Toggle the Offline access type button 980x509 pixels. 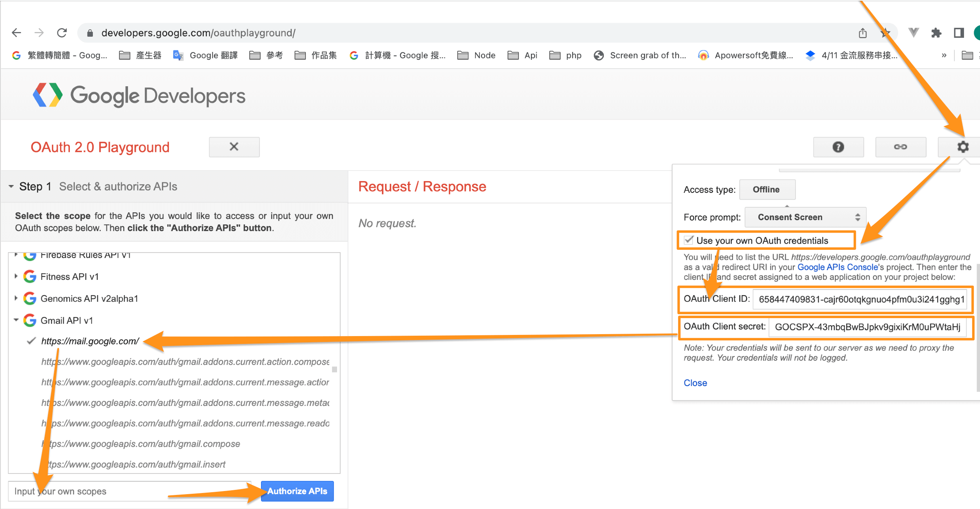click(767, 190)
